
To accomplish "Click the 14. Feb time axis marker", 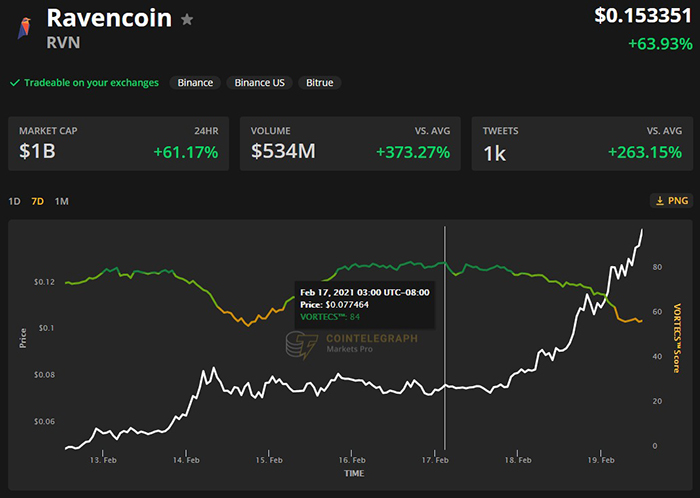I will (183, 461).
